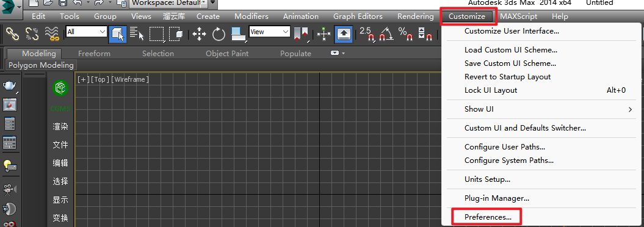Expand the Polygon Modeling panel
Viewport: 644px width, 227px height.
(x=41, y=65)
